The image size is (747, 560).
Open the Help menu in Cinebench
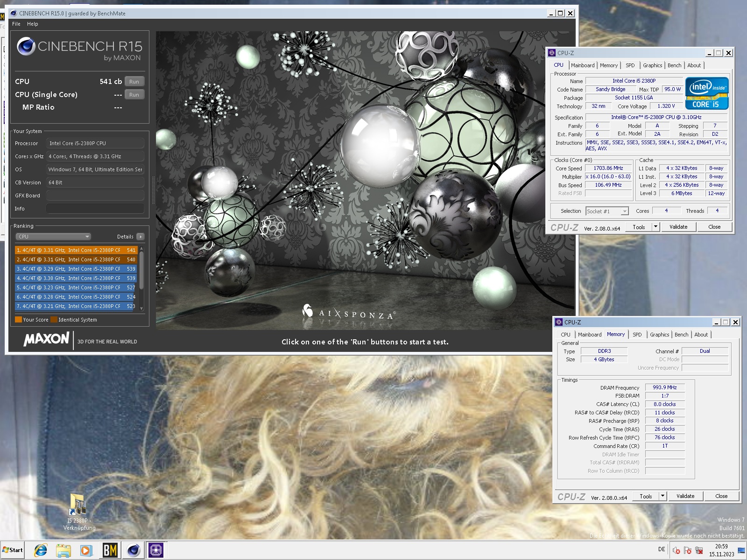point(33,24)
